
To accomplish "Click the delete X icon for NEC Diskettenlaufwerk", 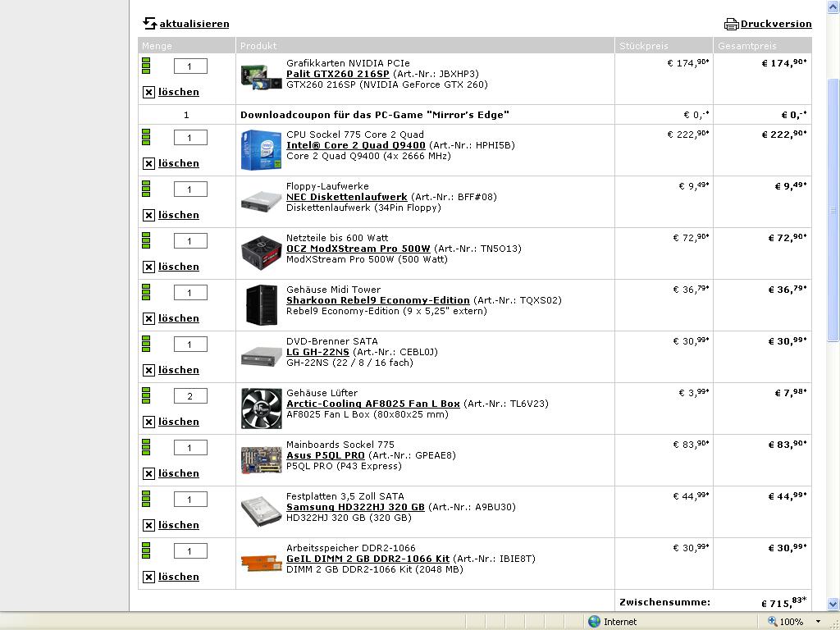I will click(x=149, y=216).
